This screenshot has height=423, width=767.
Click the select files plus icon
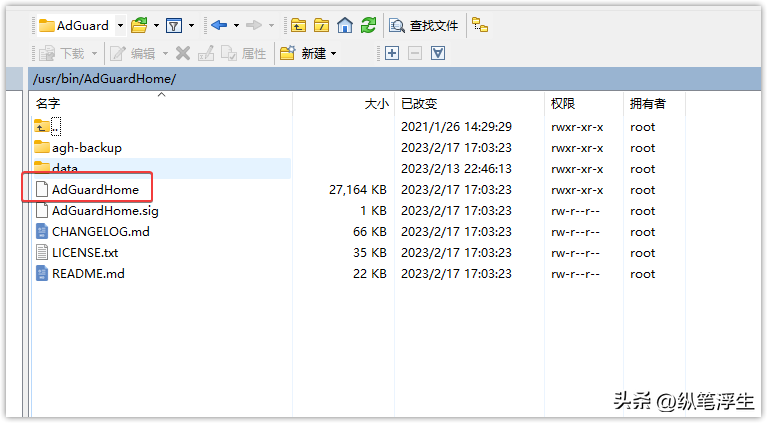(x=392, y=53)
